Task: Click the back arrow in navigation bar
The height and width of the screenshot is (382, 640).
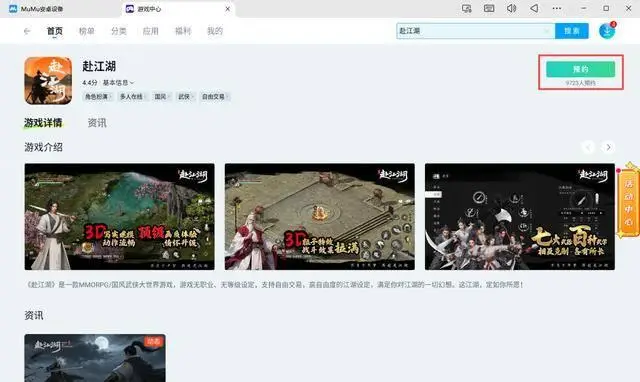Action: coord(27,31)
